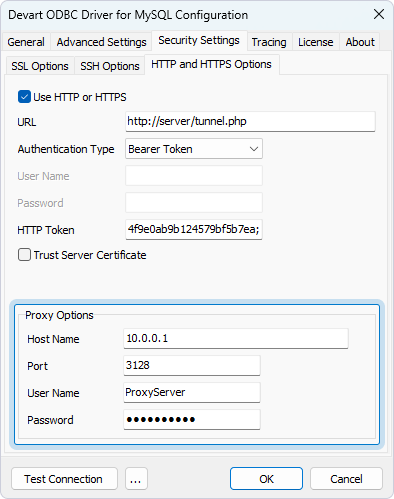Click the proxy Password field
Image resolution: width=394 pixels, height=499 pixels.
192,419
